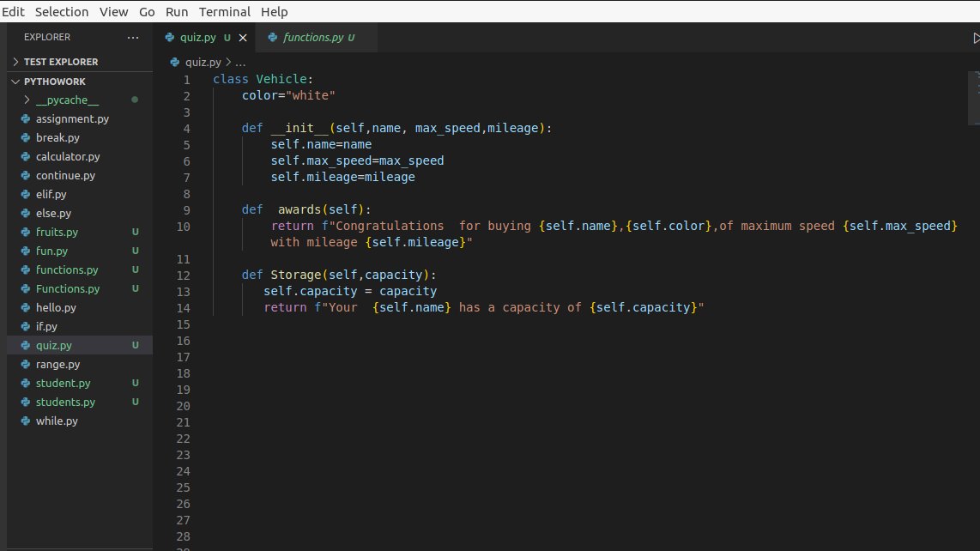Click the quiz.py breadcrumb
This screenshot has width=980, height=551.
tap(203, 62)
